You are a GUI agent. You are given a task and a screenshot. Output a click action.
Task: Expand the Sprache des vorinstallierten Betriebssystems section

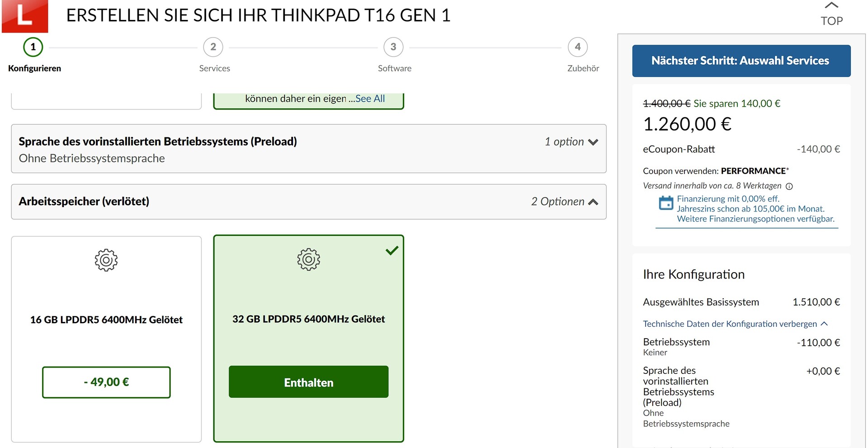(309, 149)
